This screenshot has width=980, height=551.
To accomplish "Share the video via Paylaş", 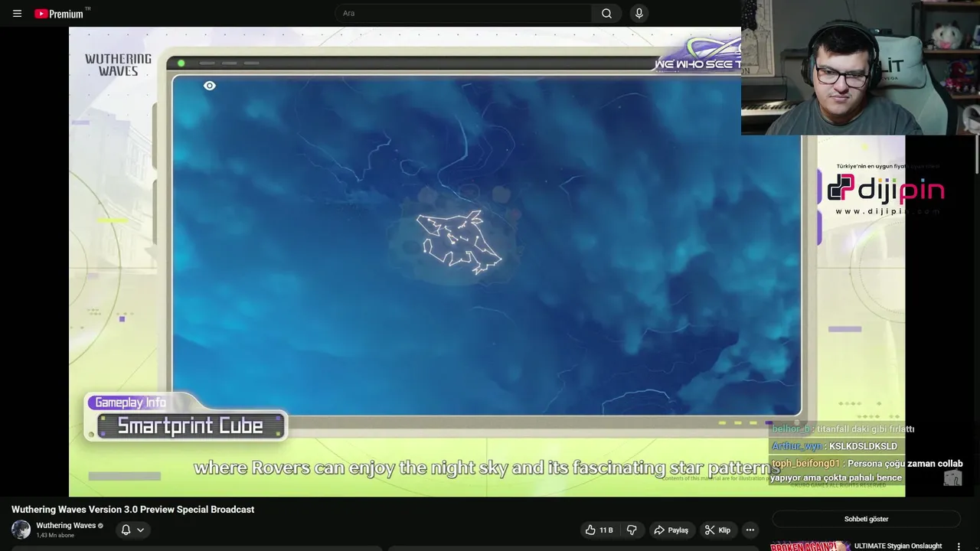I will click(x=671, y=530).
